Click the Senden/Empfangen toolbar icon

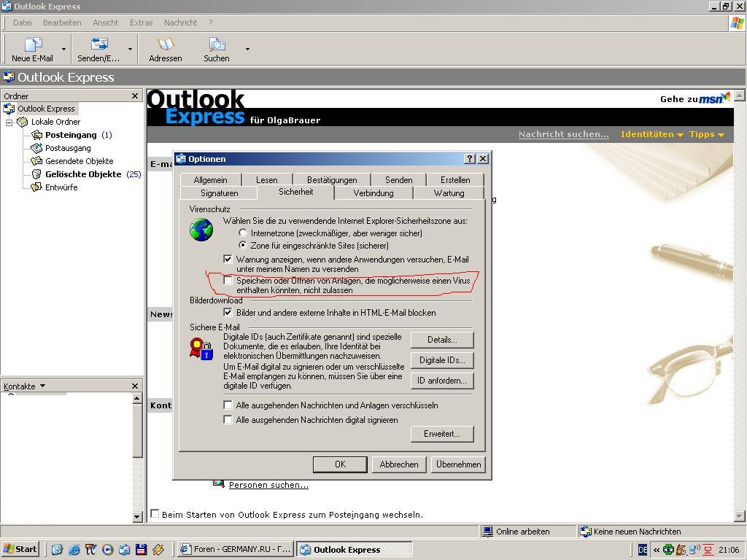point(99,44)
